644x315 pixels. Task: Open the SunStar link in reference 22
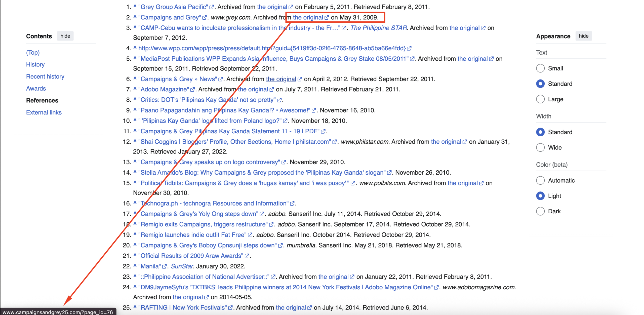pyautogui.click(x=182, y=266)
